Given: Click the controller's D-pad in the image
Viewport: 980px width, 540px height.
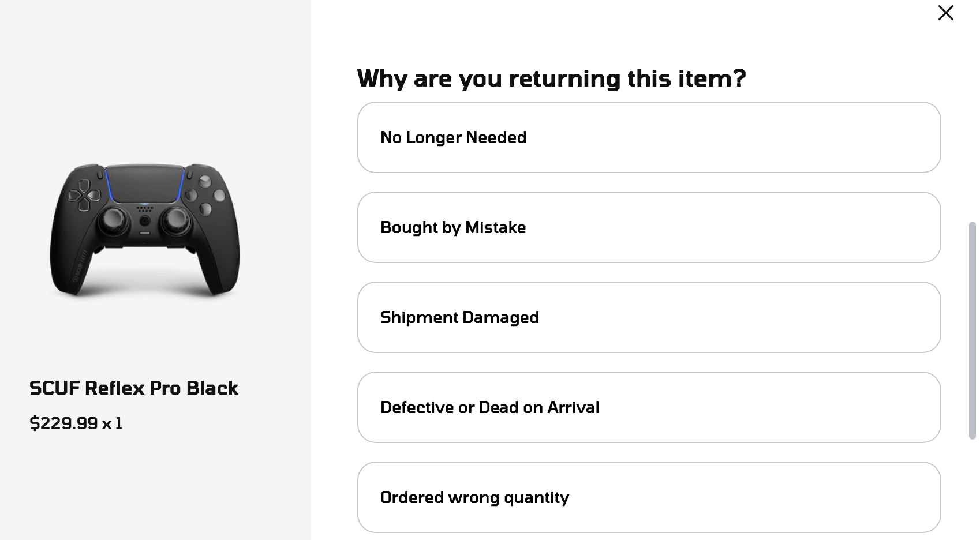Looking at the screenshot, I should (x=84, y=194).
